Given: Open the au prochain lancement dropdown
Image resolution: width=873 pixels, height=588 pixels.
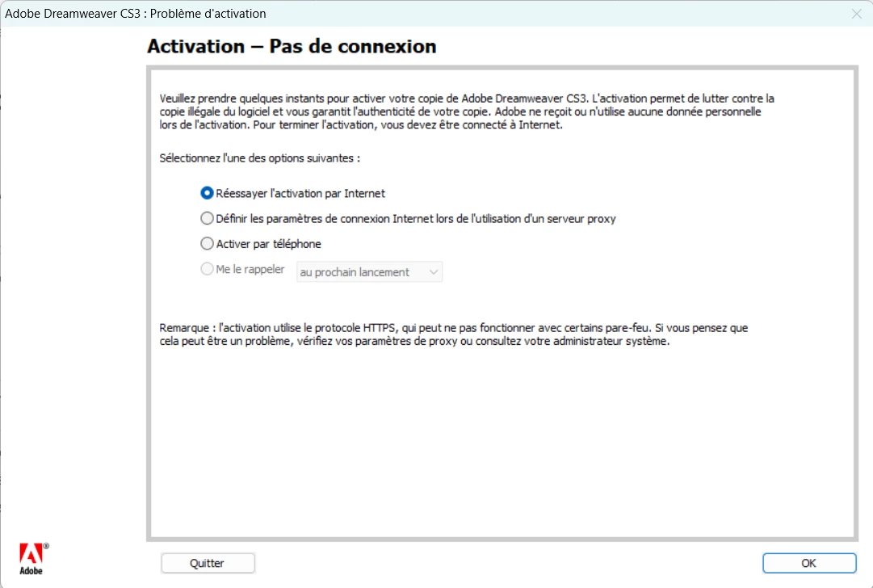Looking at the screenshot, I should click(369, 271).
